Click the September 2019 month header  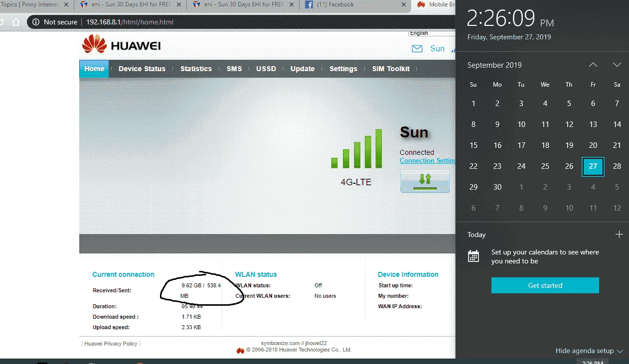[x=494, y=65]
